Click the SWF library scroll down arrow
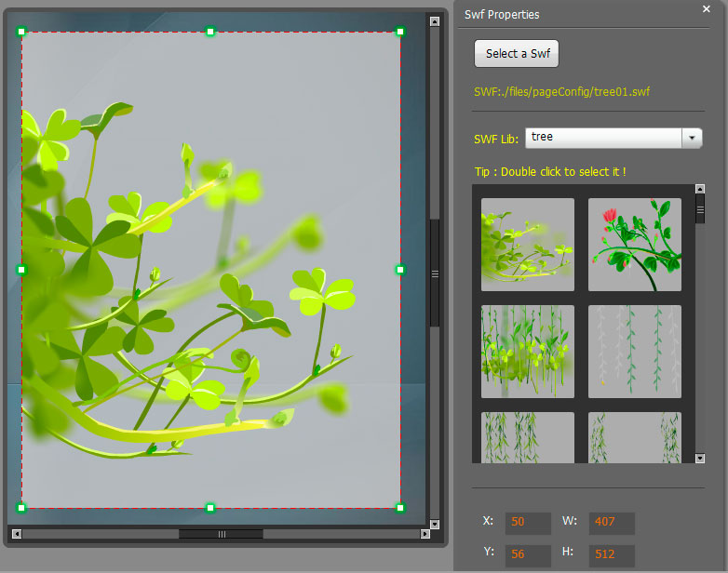728x573 pixels. click(x=700, y=457)
